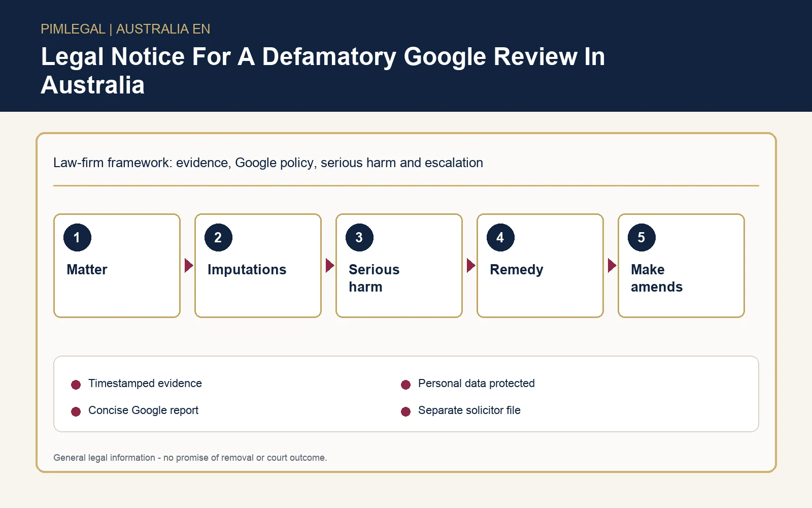Image resolution: width=812 pixels, height=508 pixels.
Task: Click the Separate solicitor file text
Action: [x=469, y=410]
